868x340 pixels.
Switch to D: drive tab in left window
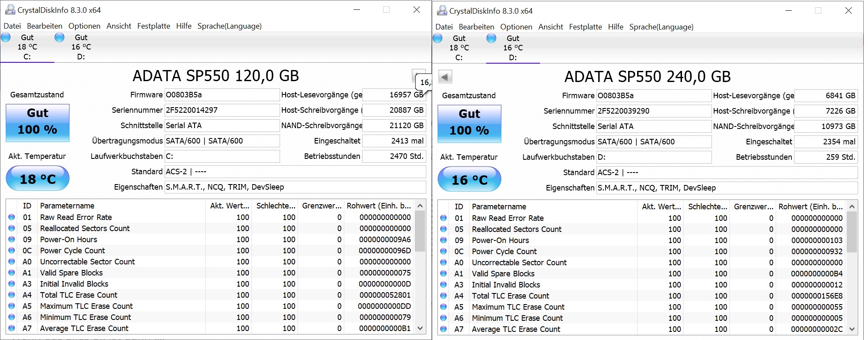coord(80,47)
